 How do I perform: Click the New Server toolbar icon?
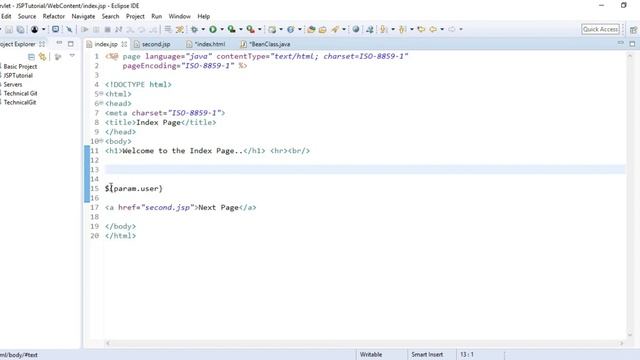point(272,29)
